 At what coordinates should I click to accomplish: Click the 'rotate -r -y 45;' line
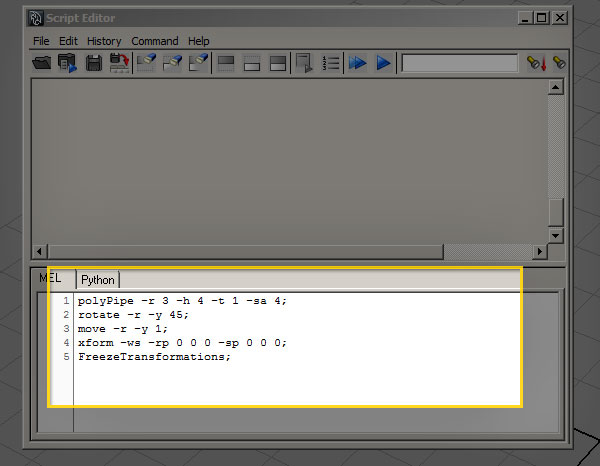133,315
